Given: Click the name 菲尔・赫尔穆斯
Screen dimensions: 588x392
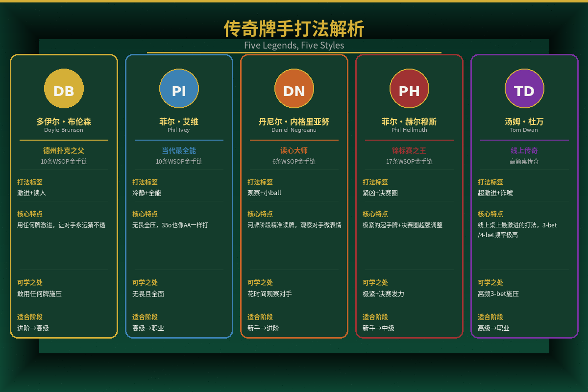Looking at the screenshot, I should (409, 122).
